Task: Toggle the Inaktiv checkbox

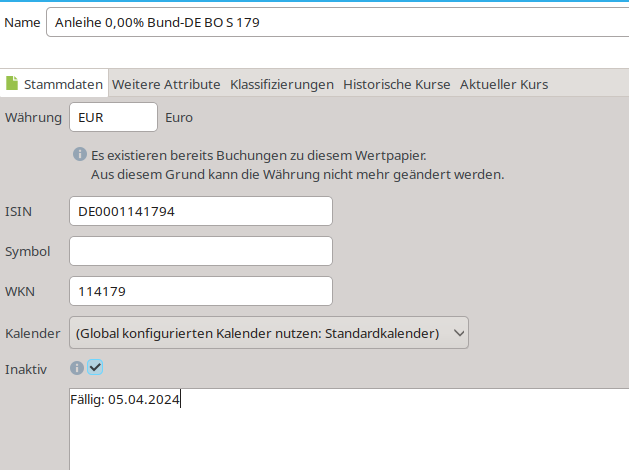Action: [95, 368]
